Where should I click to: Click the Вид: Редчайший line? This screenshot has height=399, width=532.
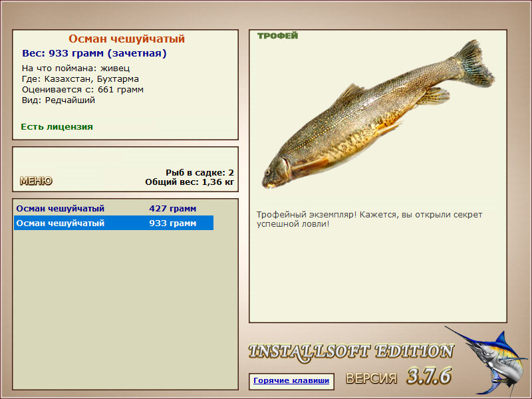(x=59, y=100)
